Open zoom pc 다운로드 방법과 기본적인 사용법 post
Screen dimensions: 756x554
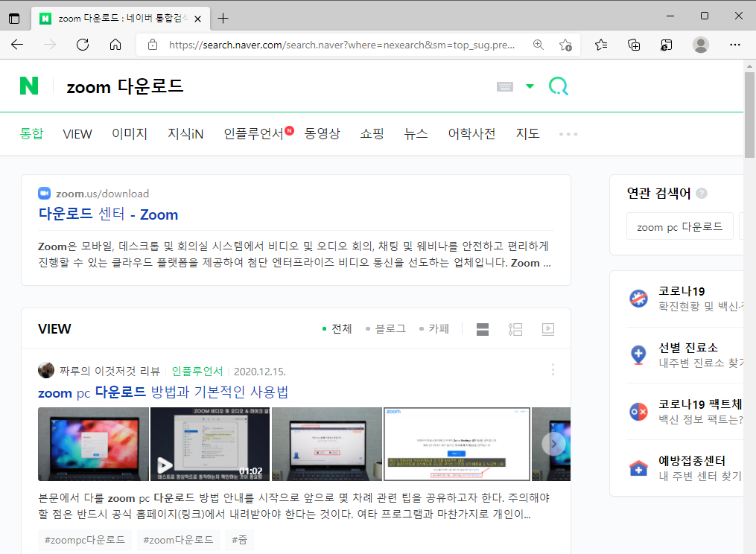(x=163, y=392)
